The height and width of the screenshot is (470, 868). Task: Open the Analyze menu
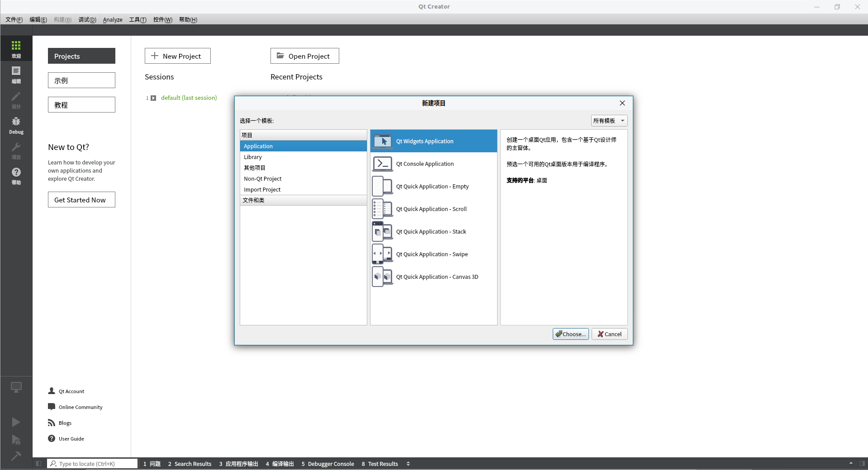point(113,19)
